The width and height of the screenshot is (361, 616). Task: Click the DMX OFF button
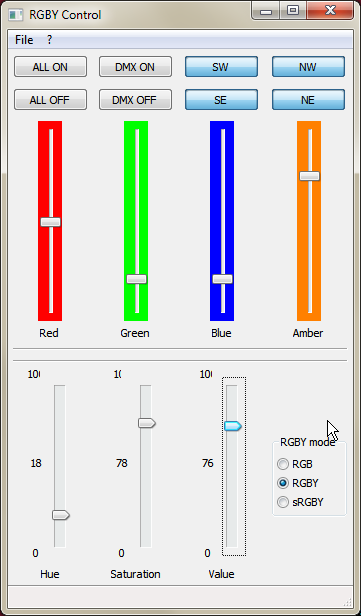[135, 100]
